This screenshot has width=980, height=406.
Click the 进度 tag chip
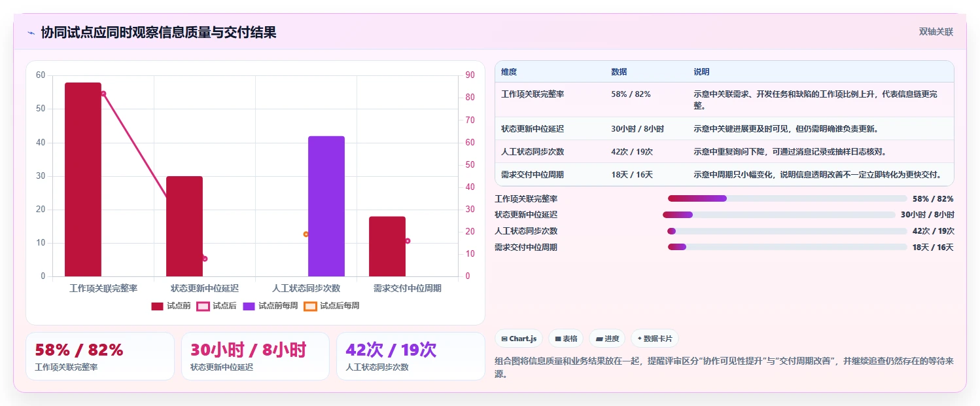607,339
